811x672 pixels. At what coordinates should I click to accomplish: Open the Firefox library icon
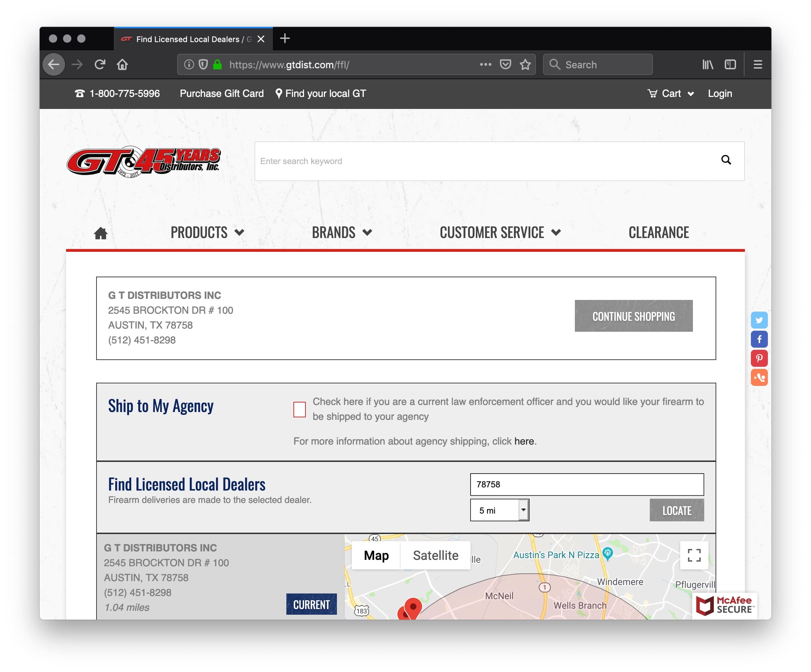(708, 64)
